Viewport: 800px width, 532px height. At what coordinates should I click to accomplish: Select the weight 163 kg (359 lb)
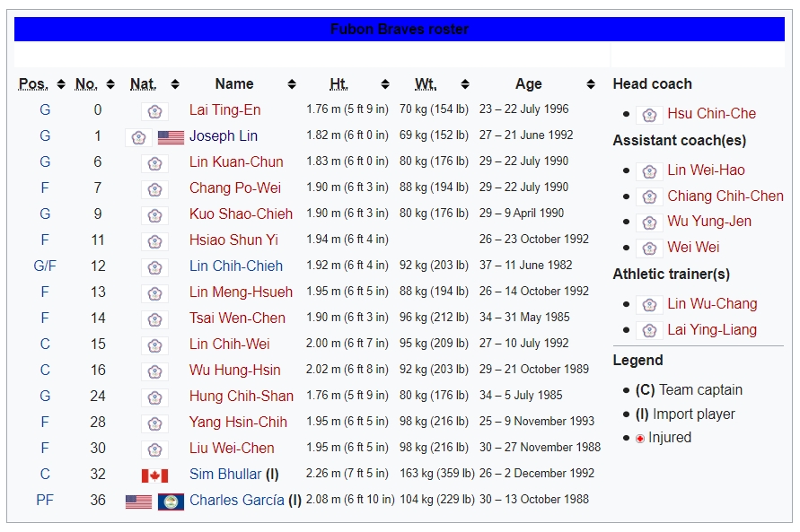tap(436, 474)
